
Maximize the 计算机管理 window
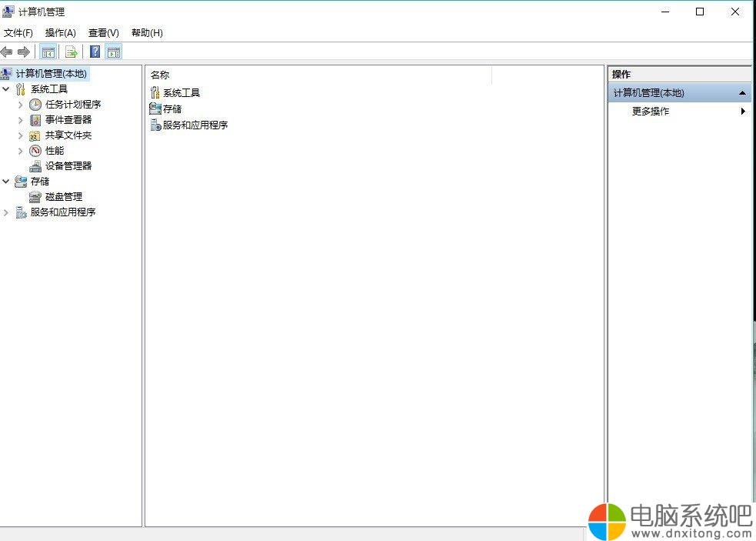[x=700, y=12]
